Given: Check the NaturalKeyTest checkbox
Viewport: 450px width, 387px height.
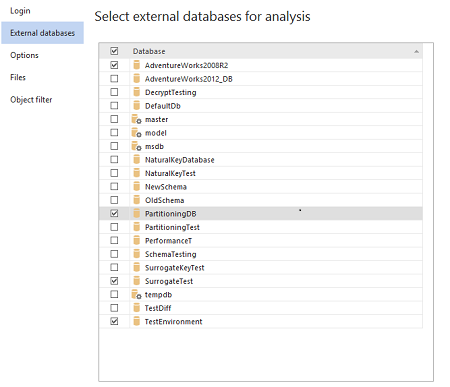Looking at the screenshot, I should [114, 173].
